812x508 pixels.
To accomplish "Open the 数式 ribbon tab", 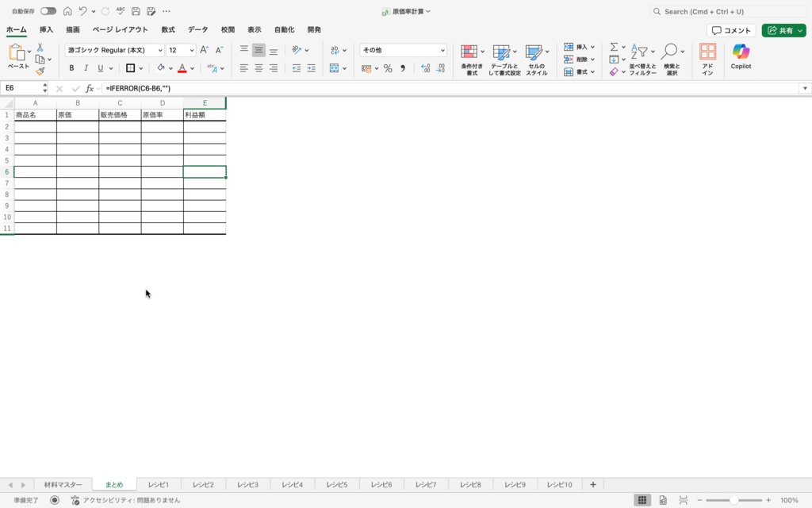I will [x=168, y=29].
